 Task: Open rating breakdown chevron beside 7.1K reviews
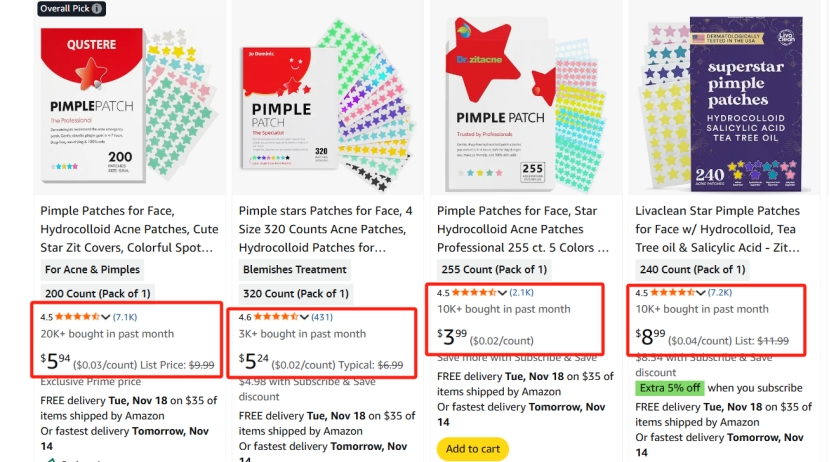[104, 316]
